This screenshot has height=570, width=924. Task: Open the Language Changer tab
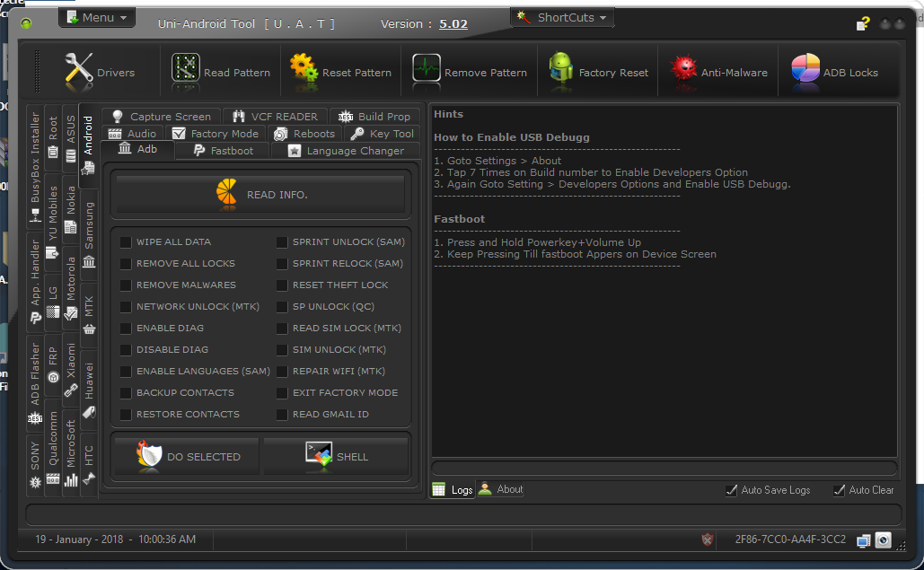tap(346, 151)
